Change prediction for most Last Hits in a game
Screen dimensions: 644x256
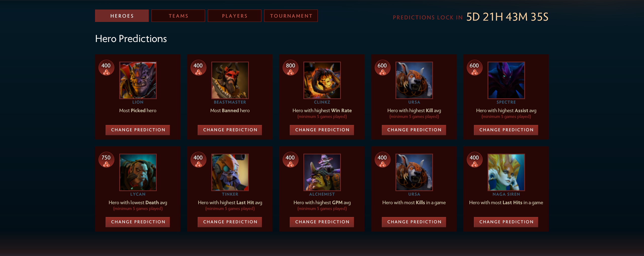click(506, 222)
